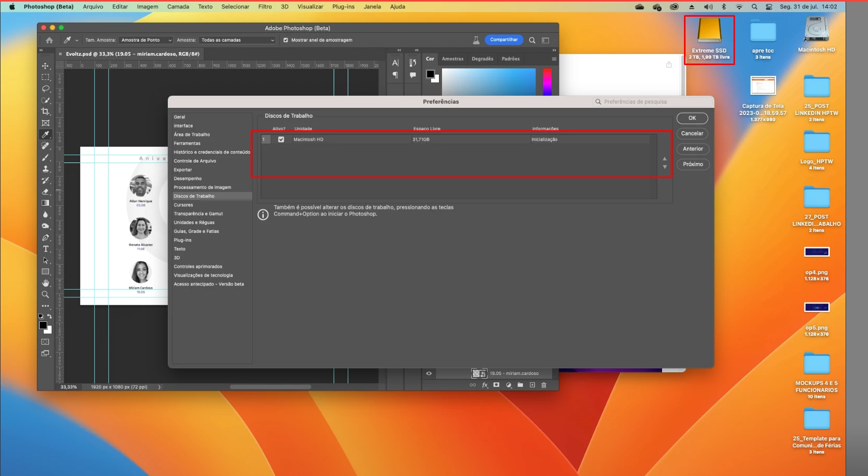This screenshot has height=476, width=868.
Task: Select the Move tool
Action: (x=45, y=66)
